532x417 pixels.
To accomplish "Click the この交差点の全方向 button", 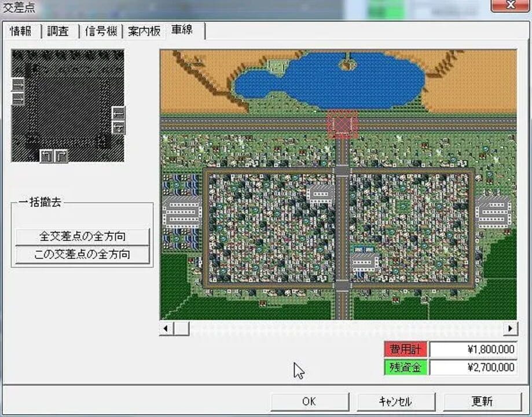I will click(81, 254).
